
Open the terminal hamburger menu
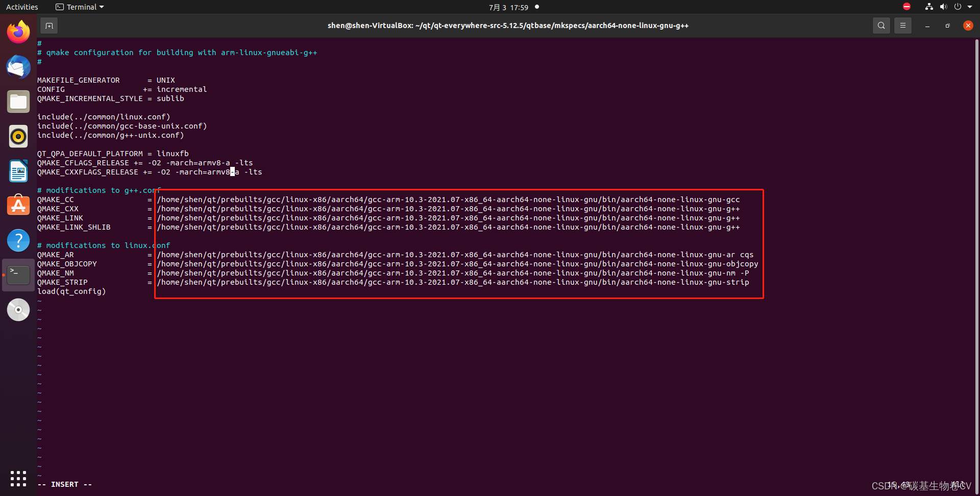pyautogui.click(x=902, y=26)
